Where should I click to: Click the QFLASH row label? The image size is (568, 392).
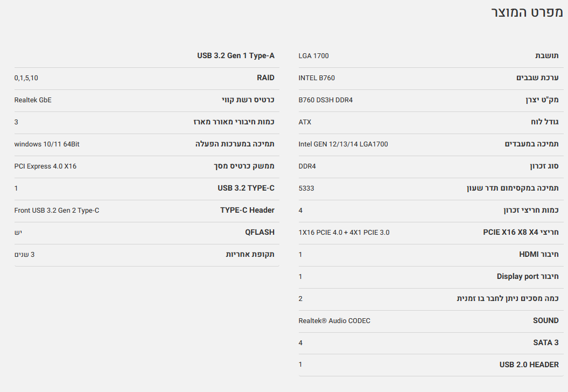tap(260, 233)
